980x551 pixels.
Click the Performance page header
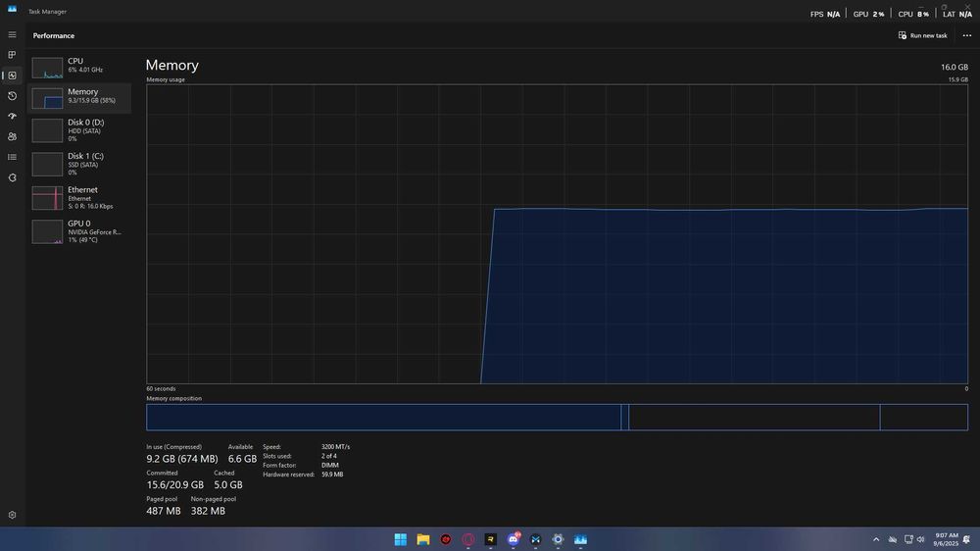54,35
